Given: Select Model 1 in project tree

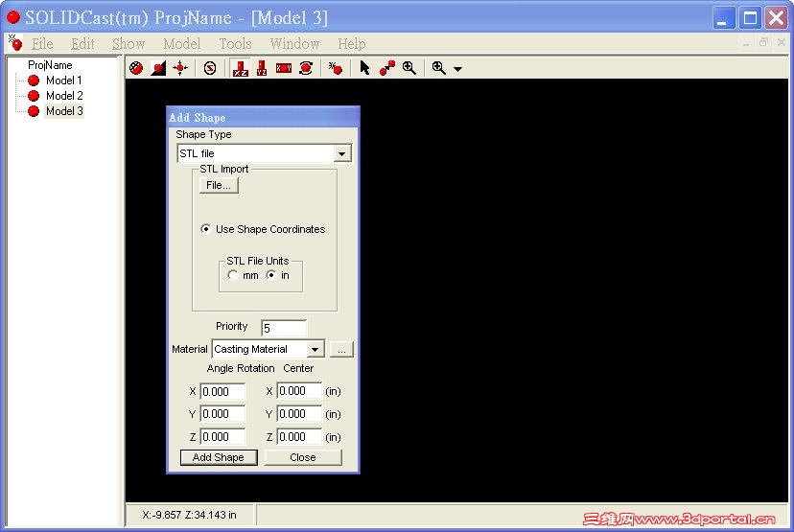Looking at the screenshot, I should coord(64,81).
